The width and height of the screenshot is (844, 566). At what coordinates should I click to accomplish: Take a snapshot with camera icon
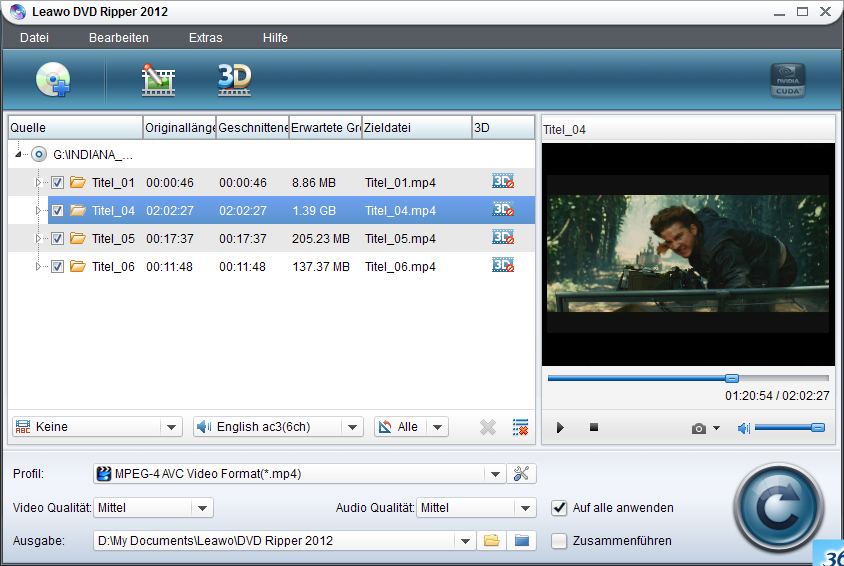pyautogui.click(x=699, y=428)
